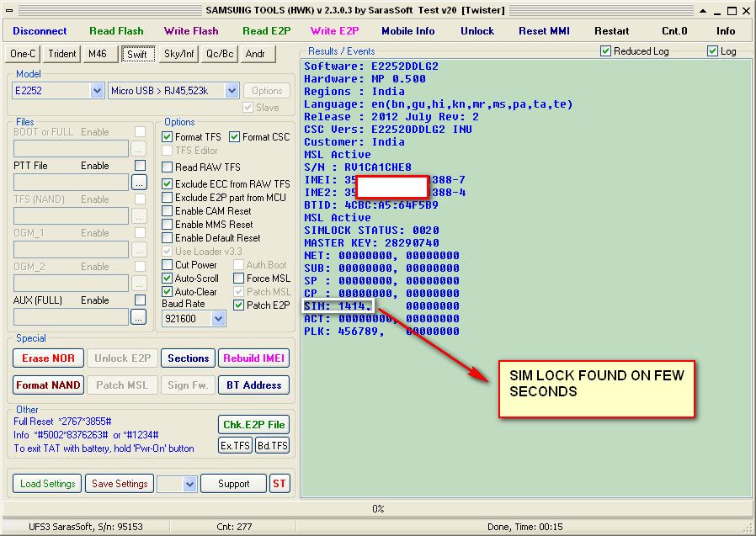Select Write E2P command
The image size is (756, 536).
coord(334,31)
